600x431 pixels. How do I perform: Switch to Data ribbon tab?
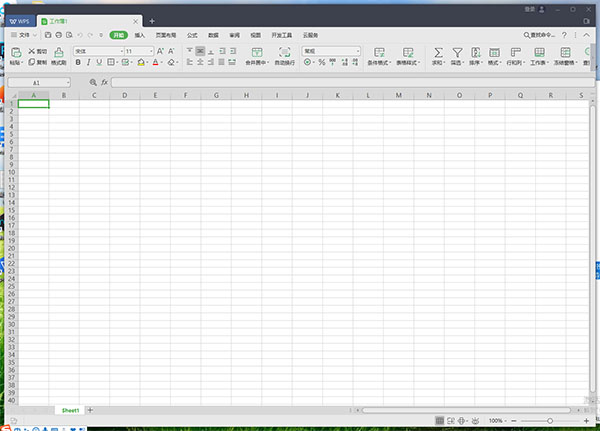pyautogui.click(x=213, y=35)
